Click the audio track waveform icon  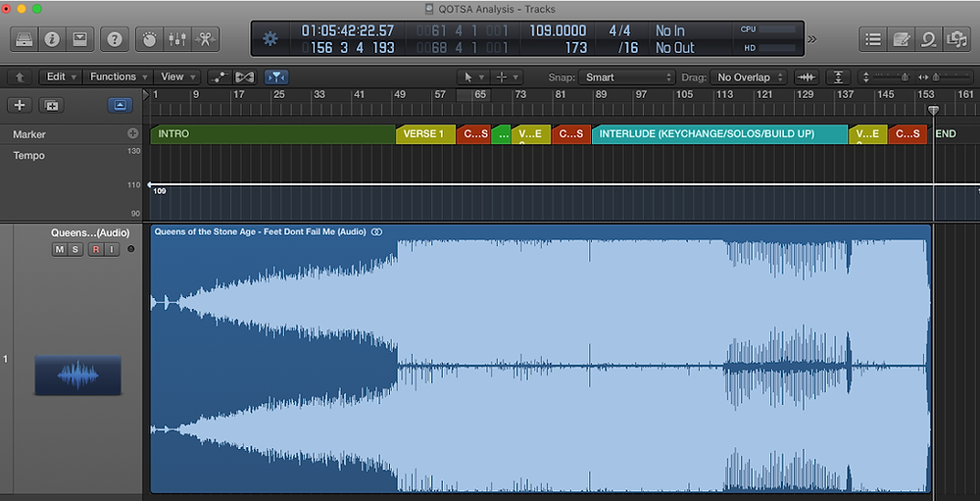click(77, 375)
